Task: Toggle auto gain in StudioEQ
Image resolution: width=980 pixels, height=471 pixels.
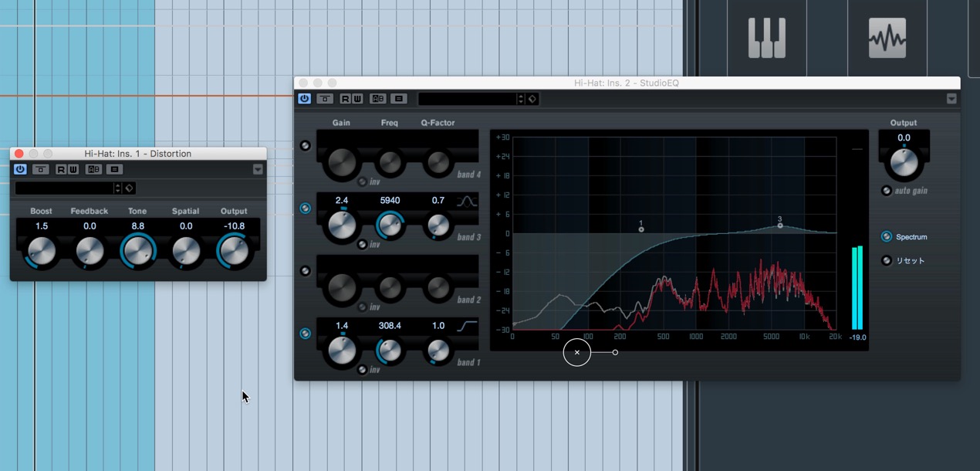Action: pyautogui.click(x=887, y=191)
